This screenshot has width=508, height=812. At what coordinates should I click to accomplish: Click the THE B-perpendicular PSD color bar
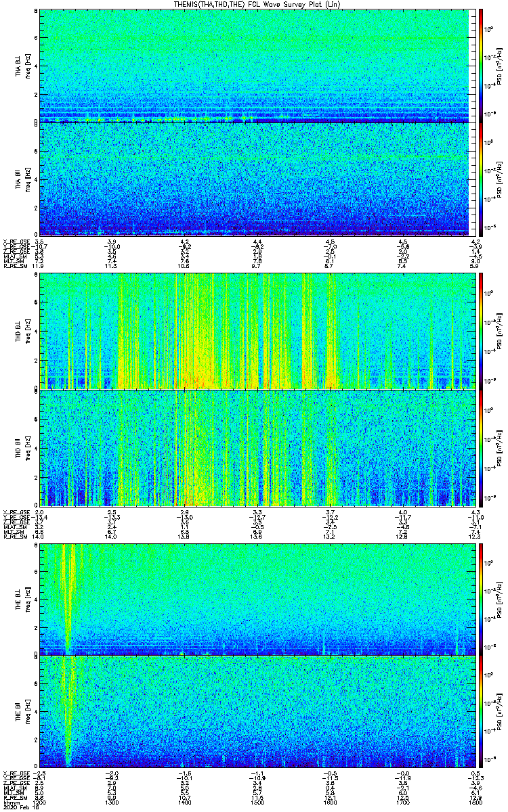point(482,599)
